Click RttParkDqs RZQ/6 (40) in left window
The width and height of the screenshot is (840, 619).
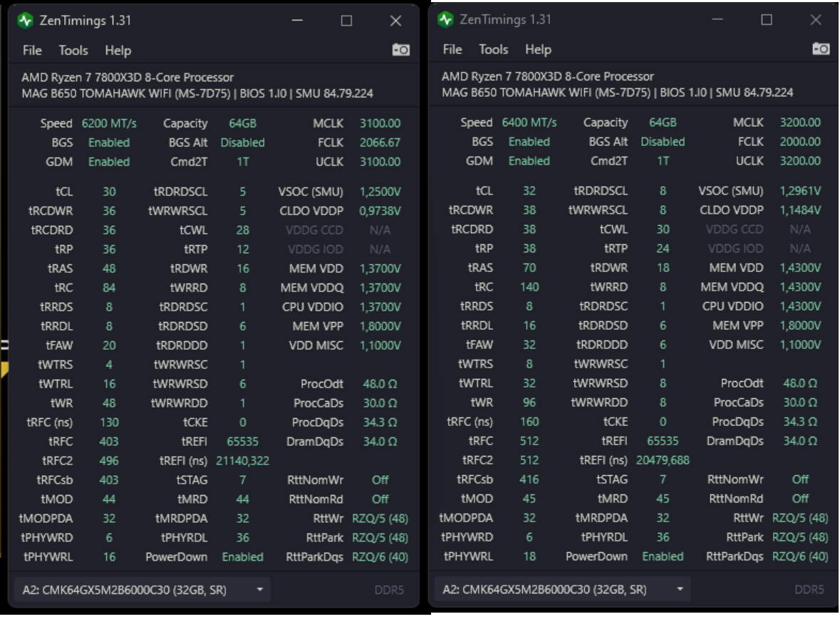point(380,557)
